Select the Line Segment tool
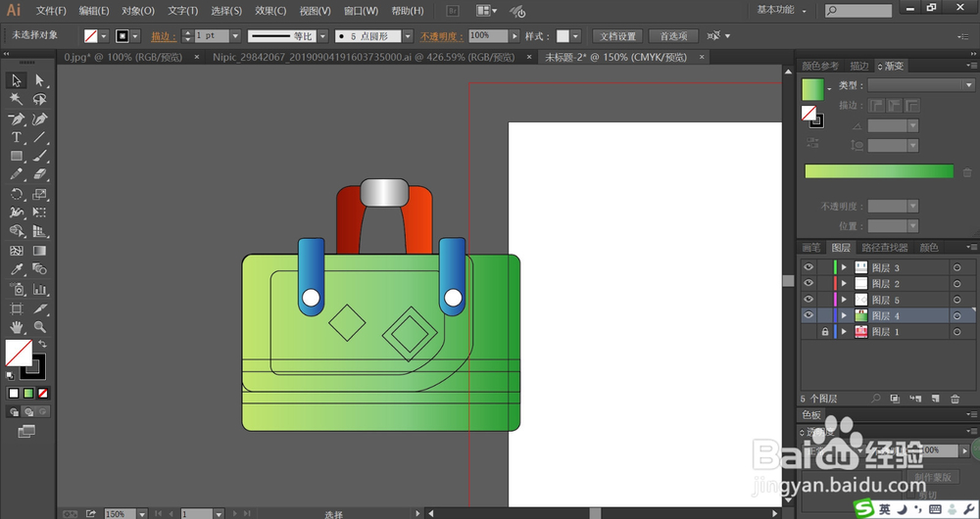 (39, 137)
